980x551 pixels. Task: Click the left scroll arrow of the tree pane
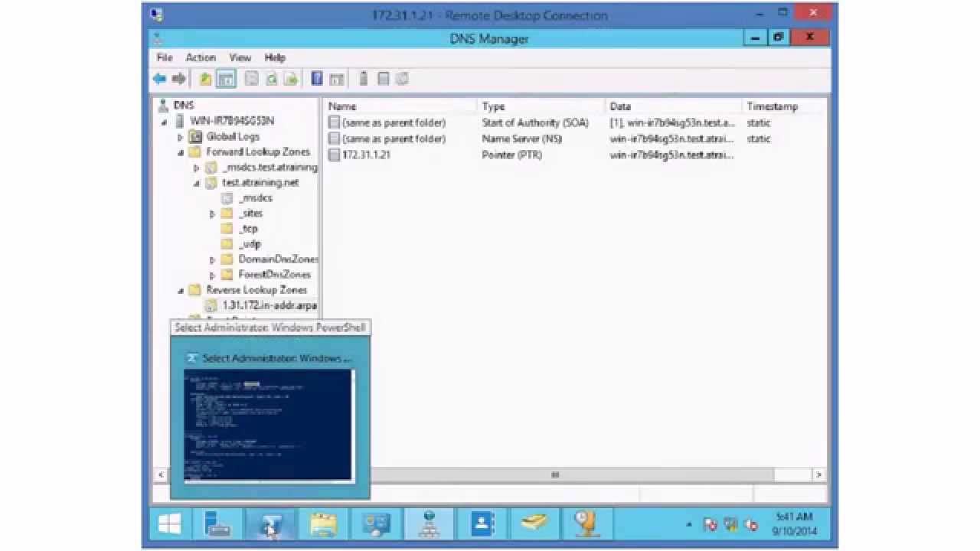click(x=161, y=475)
